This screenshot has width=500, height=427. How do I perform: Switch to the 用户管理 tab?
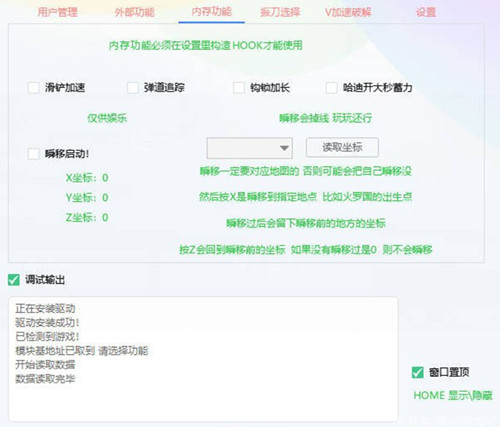57,12
